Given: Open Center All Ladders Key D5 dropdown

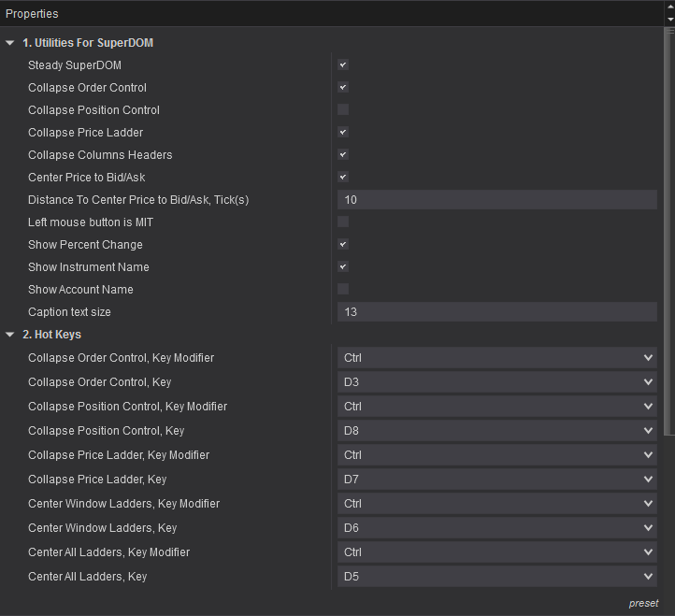Looking at the screenshot, I should 497,577.
